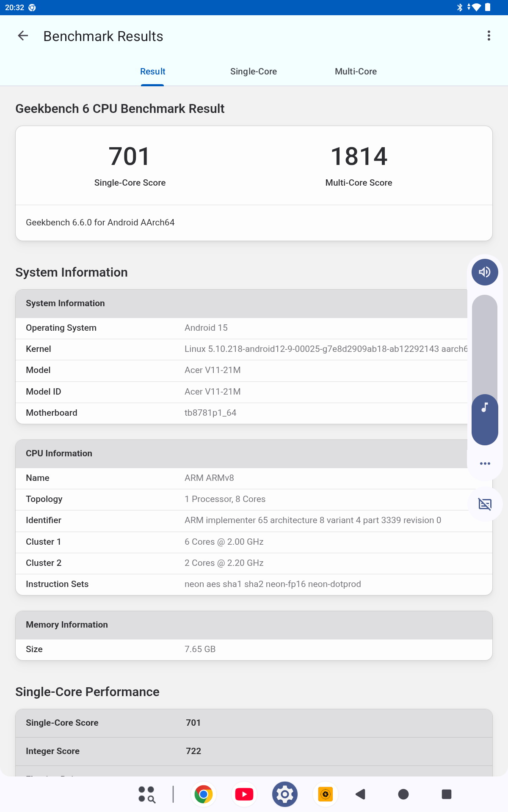Tap the Single-Core Score 701 value

(x=130, y=156)
